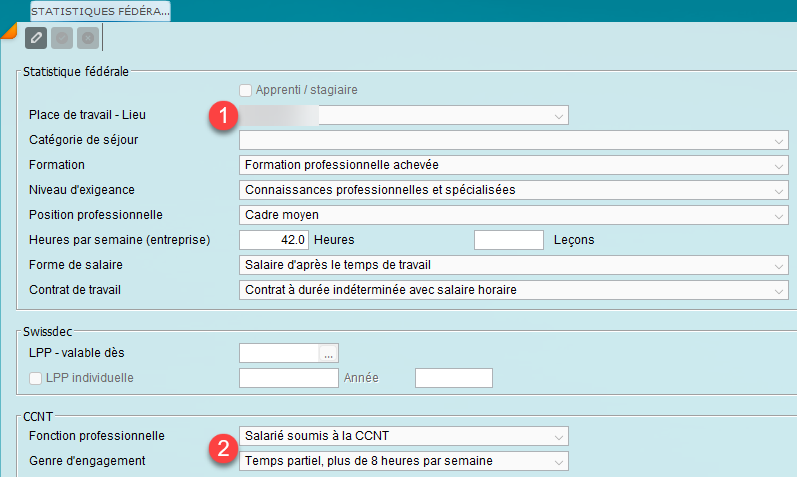
Task: Click the greyed-out checkmark confirm icon
Action: (62, 38)
